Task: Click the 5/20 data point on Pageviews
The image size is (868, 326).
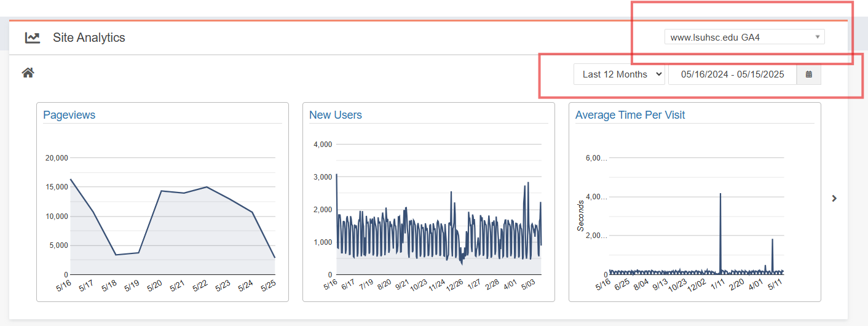Action: point(161,191)
